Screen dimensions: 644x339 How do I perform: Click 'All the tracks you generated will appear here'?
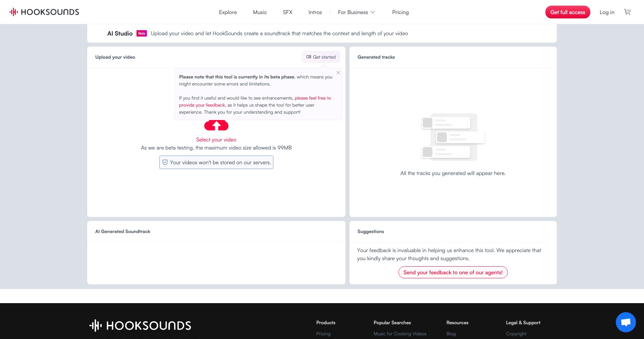pyautogui.click(x=453, y=173)
